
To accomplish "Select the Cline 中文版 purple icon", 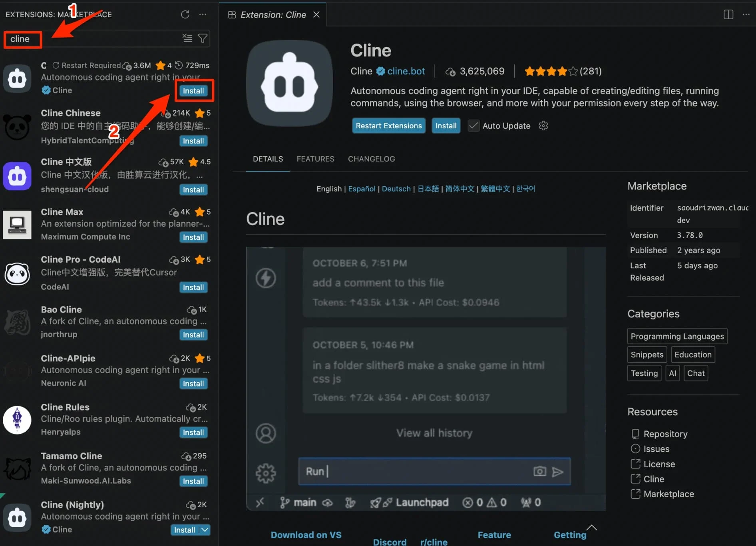I will pos(17,176).
